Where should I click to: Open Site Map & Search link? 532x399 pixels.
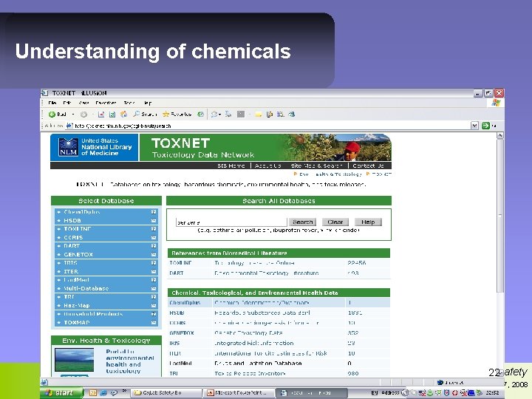coord(316,166)
